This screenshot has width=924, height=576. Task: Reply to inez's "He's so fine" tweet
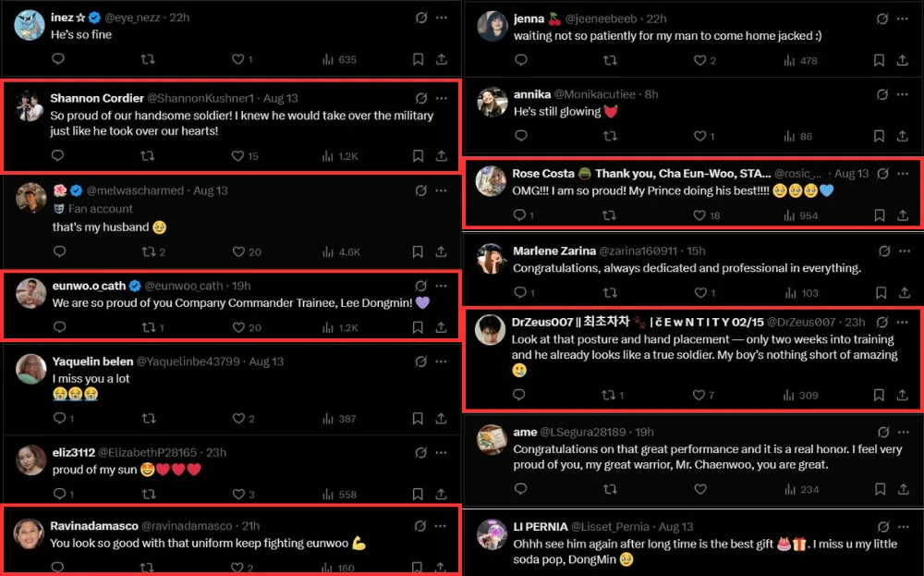pyautogui.click(x=58, y=59)
